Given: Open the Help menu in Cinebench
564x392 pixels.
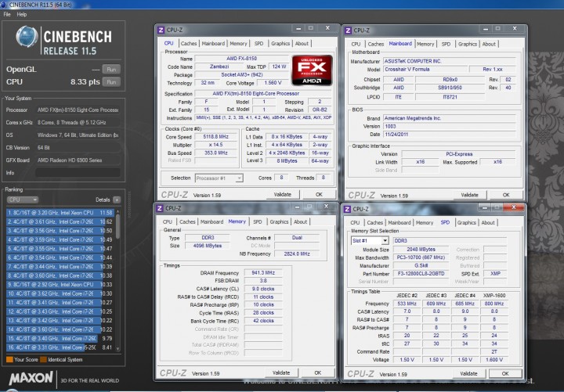Looking at the screenshot, I should [x=22, y=14].
